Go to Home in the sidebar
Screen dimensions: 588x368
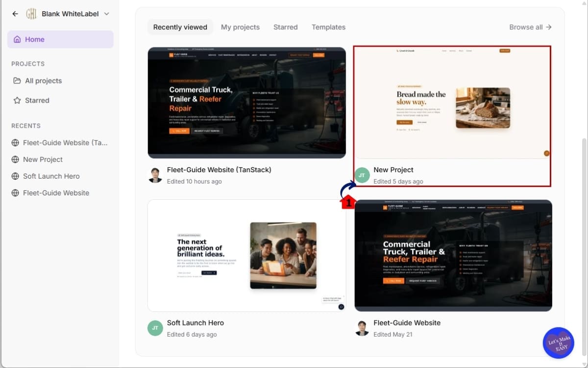[60, 39]
